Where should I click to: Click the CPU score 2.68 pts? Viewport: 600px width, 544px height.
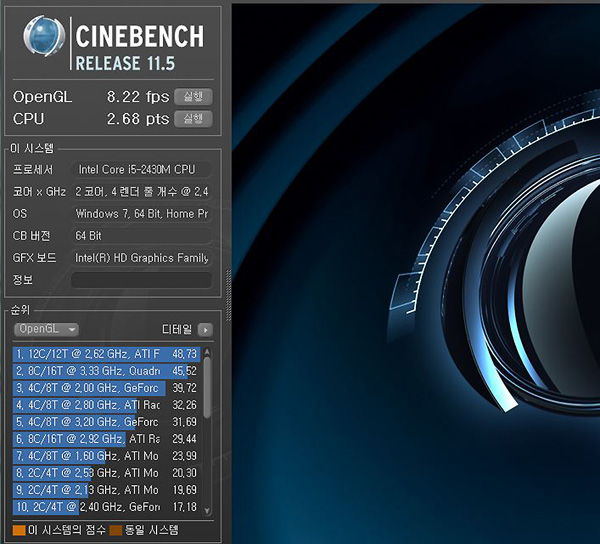point(138,119)
